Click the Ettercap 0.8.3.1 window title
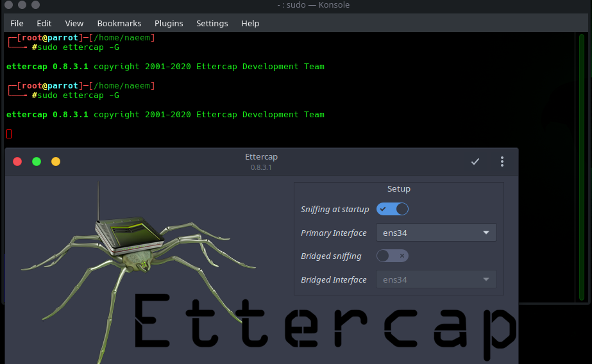This screenshot has height=364, width=592. point(261,161)
